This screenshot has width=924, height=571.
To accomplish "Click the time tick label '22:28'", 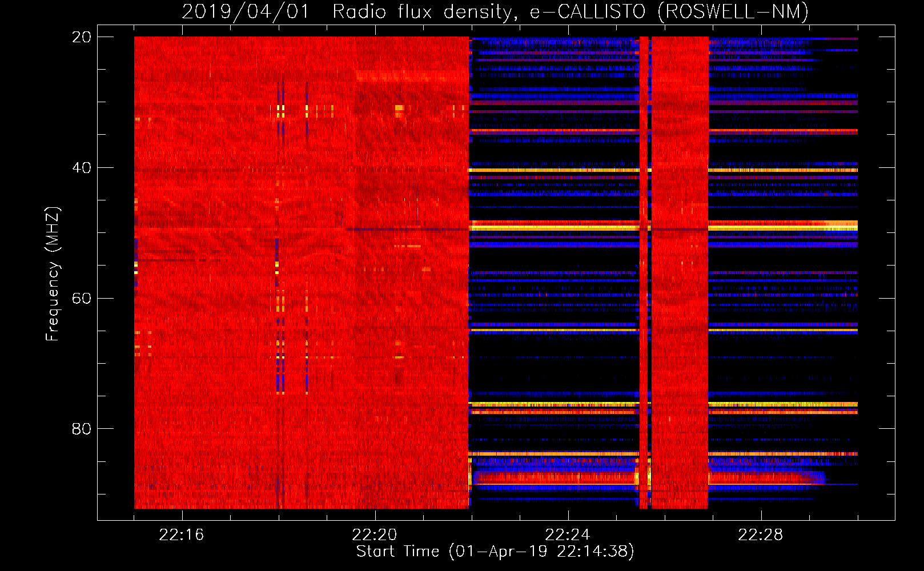I will click(x=760, y=535).
